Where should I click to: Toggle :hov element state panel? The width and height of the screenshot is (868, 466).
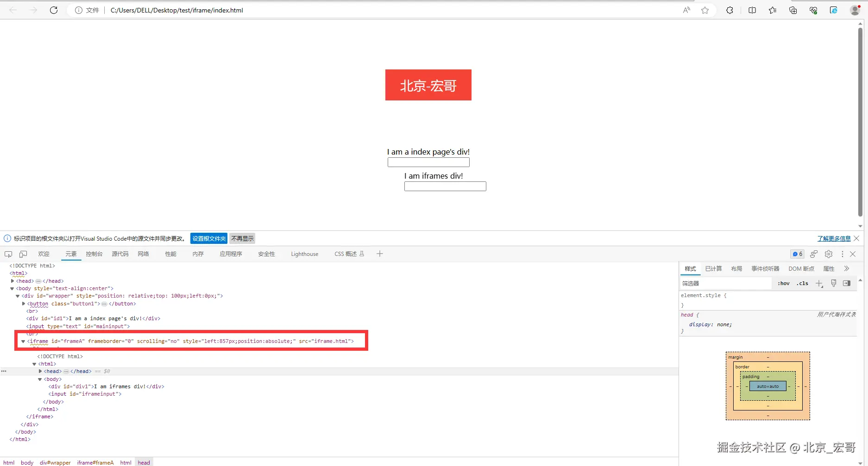coord(784,283)
